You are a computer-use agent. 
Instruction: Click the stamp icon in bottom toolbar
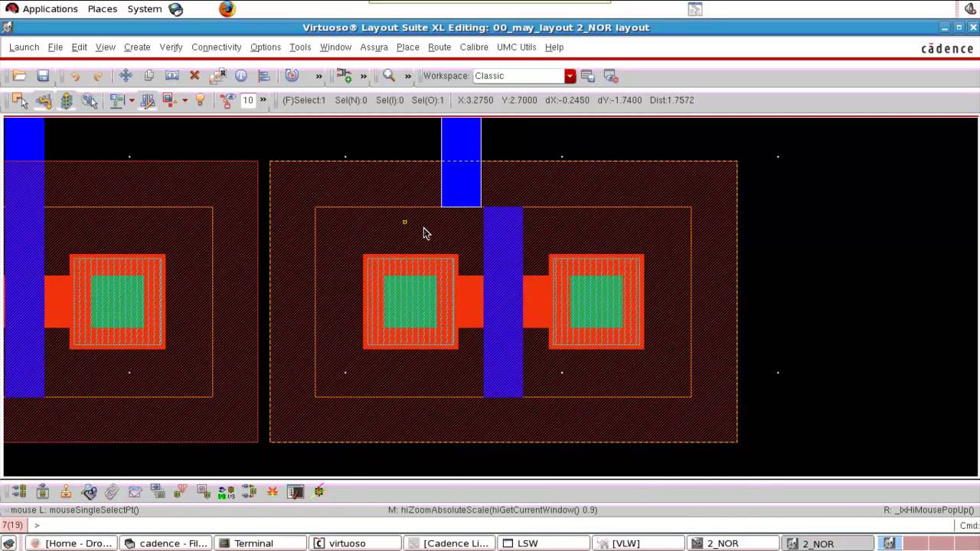click(66, 491)
